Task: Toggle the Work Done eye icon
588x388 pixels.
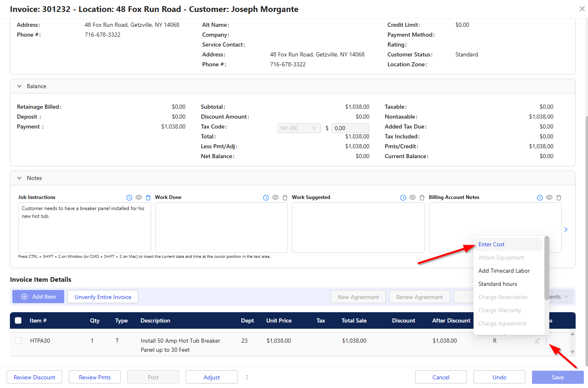Action: point(275,198)
